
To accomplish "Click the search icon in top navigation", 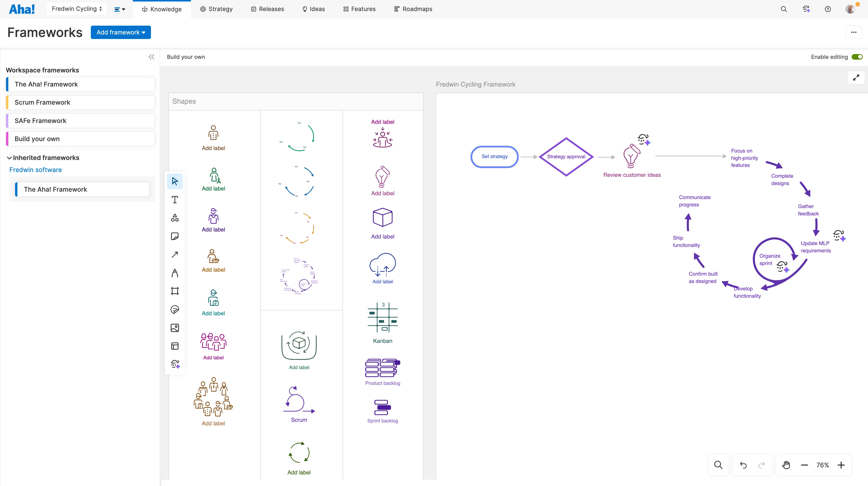I will point(784,9).
